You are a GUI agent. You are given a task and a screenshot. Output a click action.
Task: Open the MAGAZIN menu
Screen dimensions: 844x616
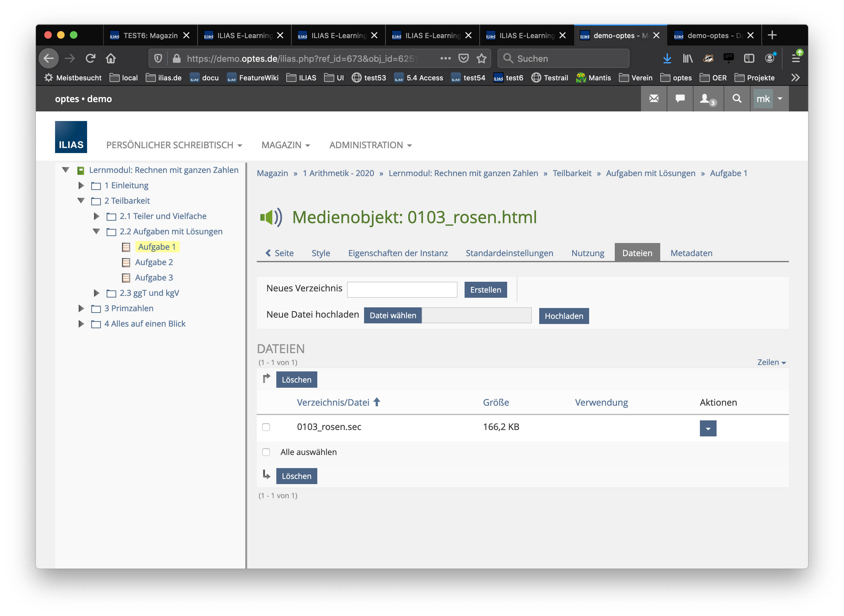(285, 145)
